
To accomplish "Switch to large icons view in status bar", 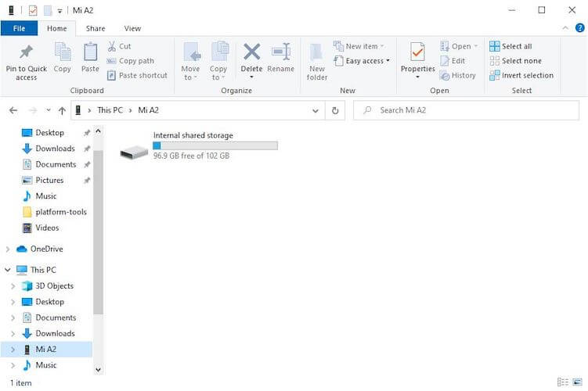I will coord(578,382).
